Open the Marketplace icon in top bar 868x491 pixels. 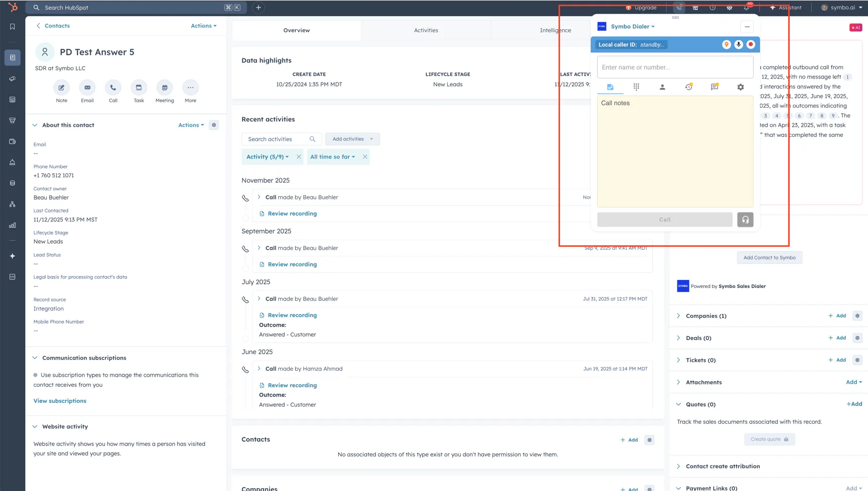tap(696, 8)
